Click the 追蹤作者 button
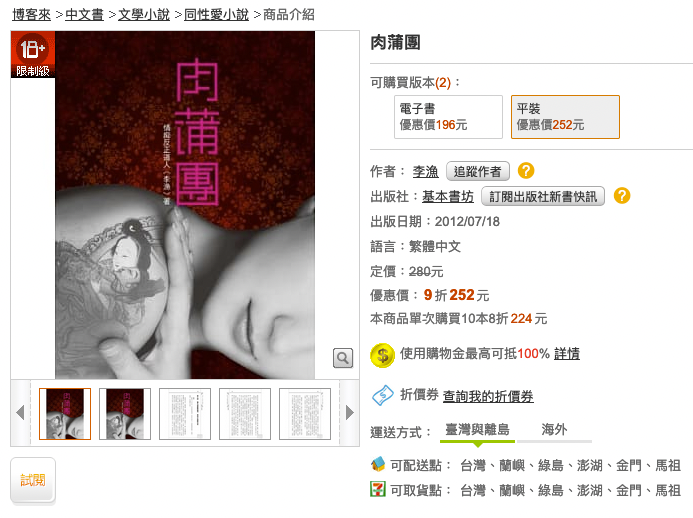 point(478,171)
